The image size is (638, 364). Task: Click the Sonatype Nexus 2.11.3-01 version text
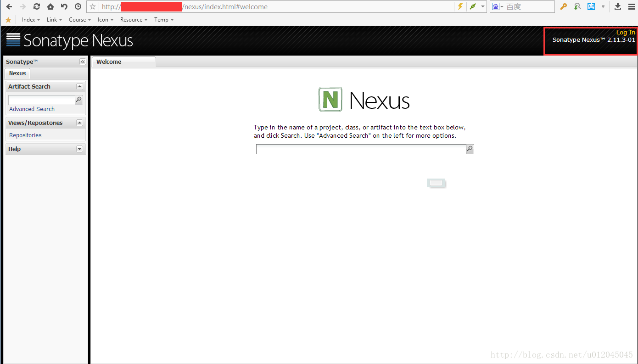pyautogui.click(x=594, y=40)
